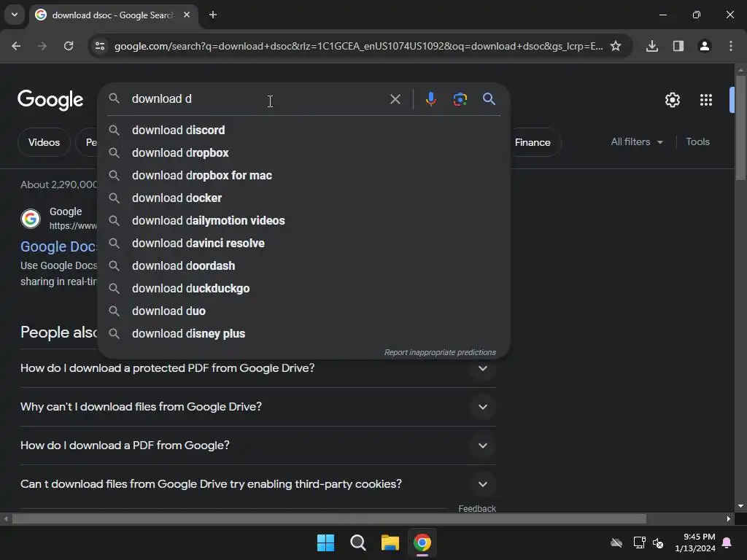The height and width of the screenshot is (560, 747).
Task: Choose suggestion 'download duckduckgo'
Action: (304, 289)
